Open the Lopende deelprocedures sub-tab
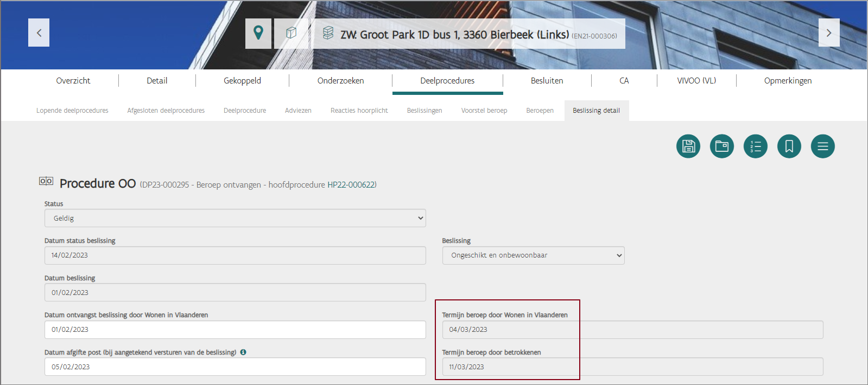The height and width of the screenshot is (385, 868). click(x=72, y=111)
